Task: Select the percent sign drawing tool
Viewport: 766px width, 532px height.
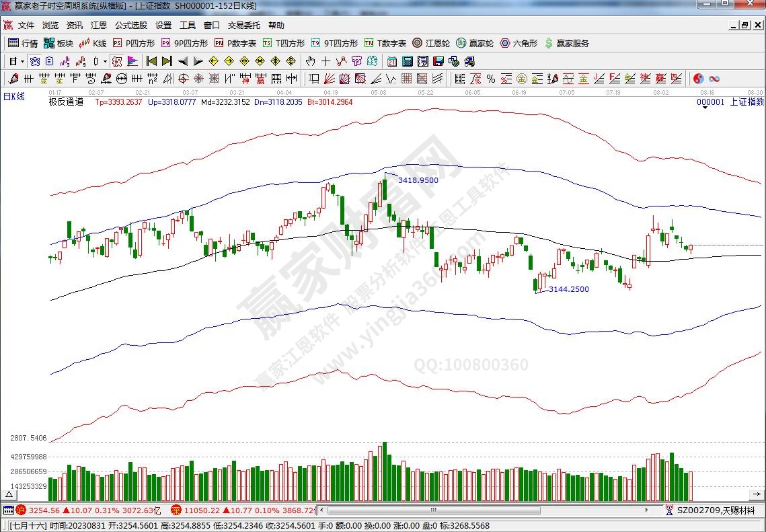Action: [491, 79]
